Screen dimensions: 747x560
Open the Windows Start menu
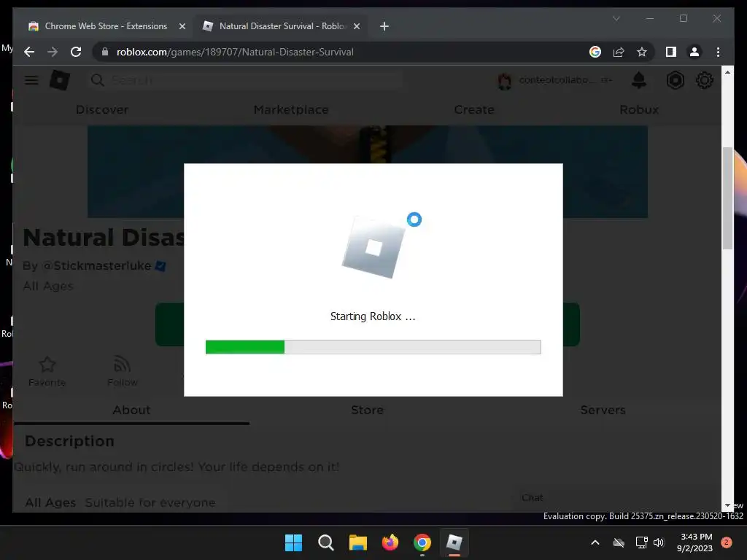pyautogui.click(x=293, y=542)
